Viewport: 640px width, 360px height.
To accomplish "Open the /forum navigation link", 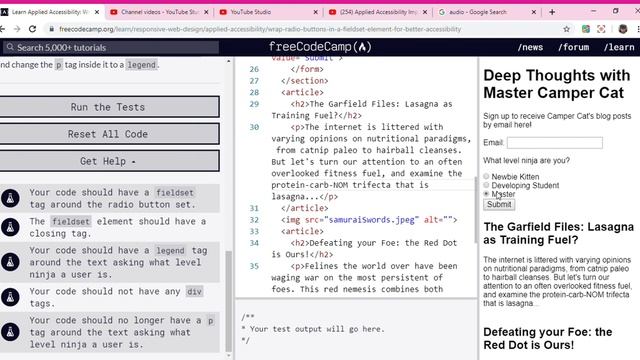I will tap(573, 47).
